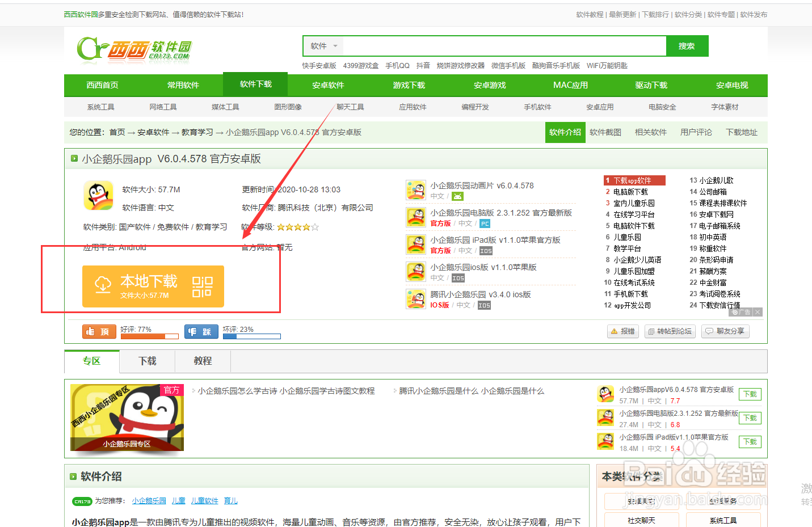The width and height of the screenshot is (812, 527).
Task: Open 聊天工具 subcategory
Action: point(350,107)
